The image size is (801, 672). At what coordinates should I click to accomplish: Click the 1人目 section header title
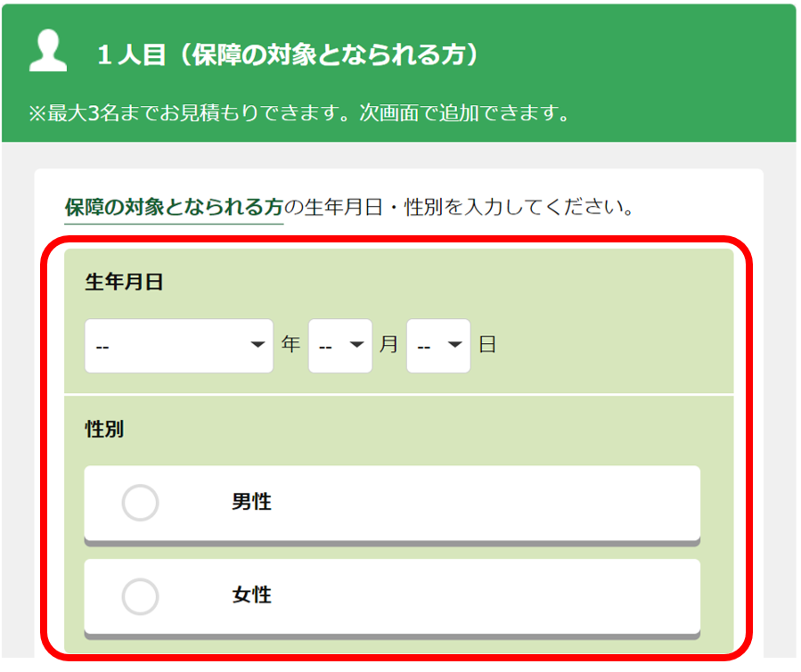click(x=289, y=55)
